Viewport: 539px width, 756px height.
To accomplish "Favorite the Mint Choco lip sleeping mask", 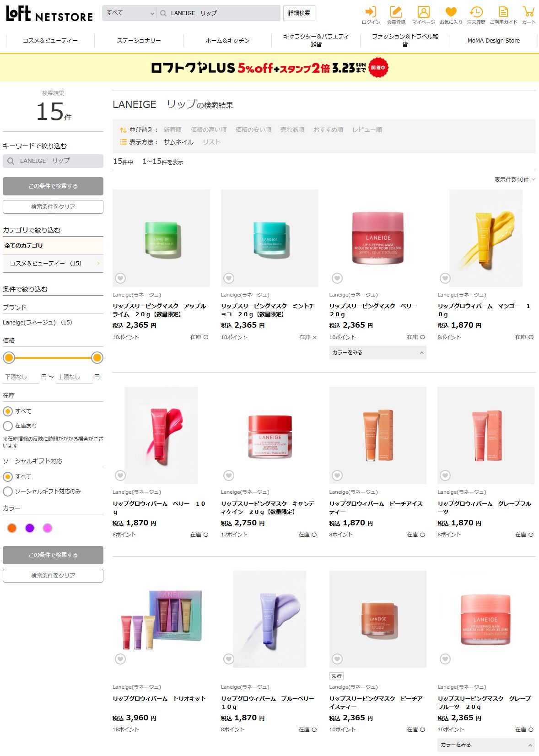I will 229,278.
